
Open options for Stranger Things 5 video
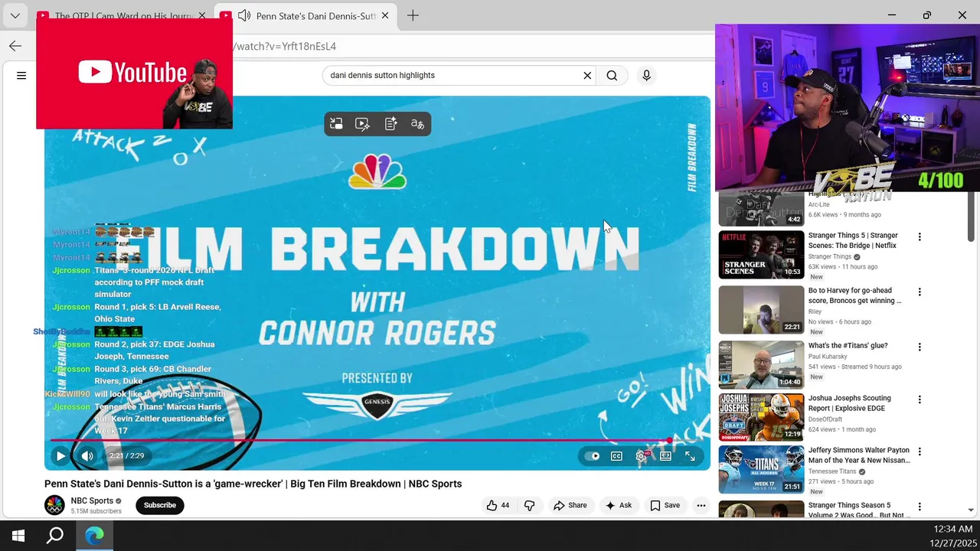point(920,237)
